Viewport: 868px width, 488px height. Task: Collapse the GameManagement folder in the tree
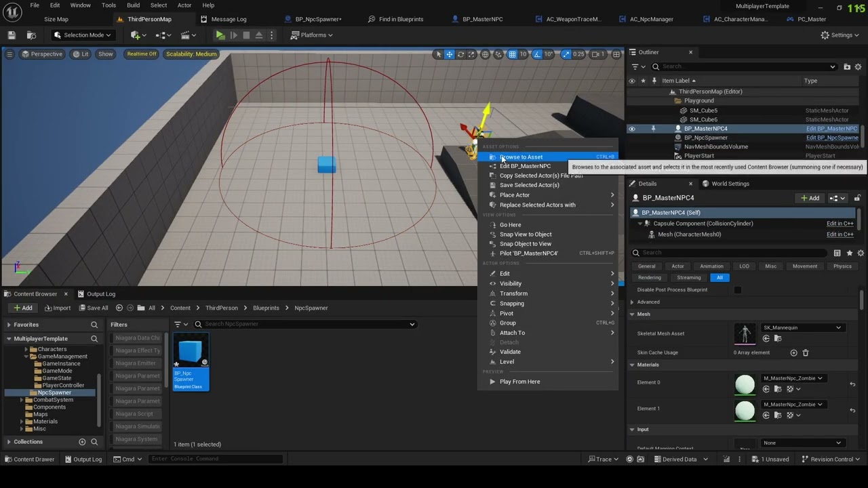(26, 357)
